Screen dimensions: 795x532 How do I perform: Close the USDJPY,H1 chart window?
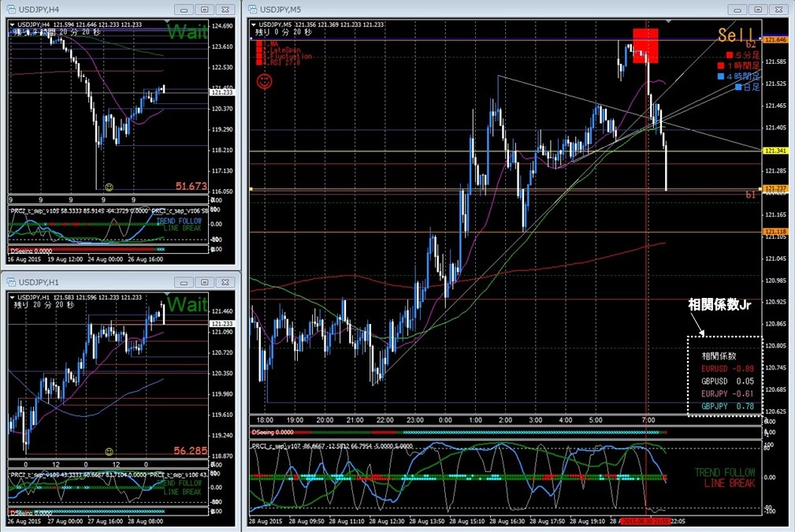(x=225, y=282)
